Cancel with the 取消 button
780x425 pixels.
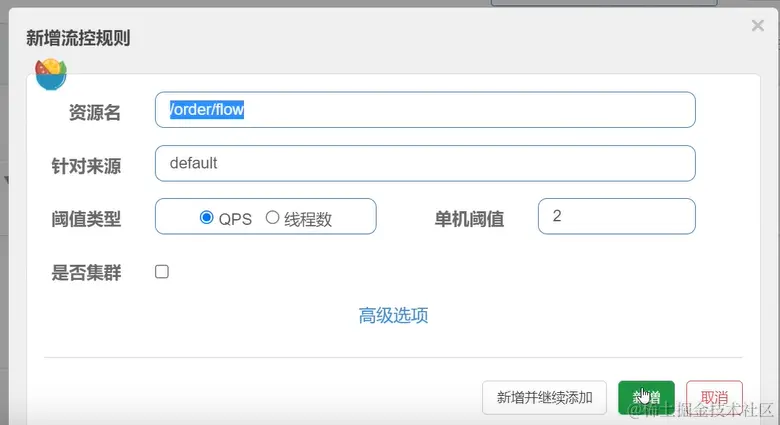(714, 398)
